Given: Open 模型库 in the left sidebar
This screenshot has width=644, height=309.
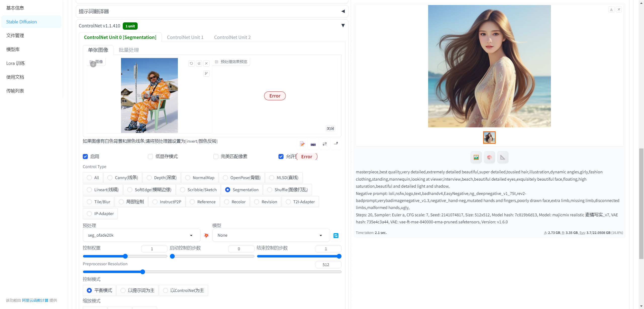Looking at the screenshot, I should pos(13,49).
